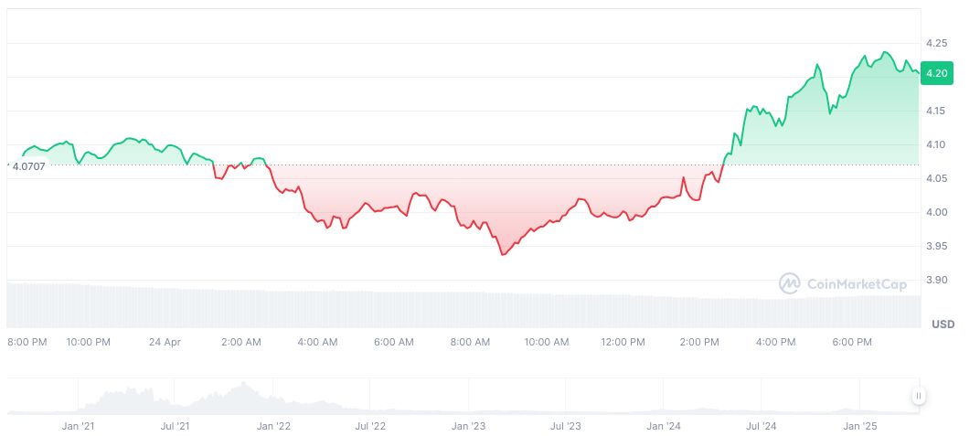This screenshot has width=980, height=436.
Task: Click the gray volume bars below the chart
Action: [457, 309]
